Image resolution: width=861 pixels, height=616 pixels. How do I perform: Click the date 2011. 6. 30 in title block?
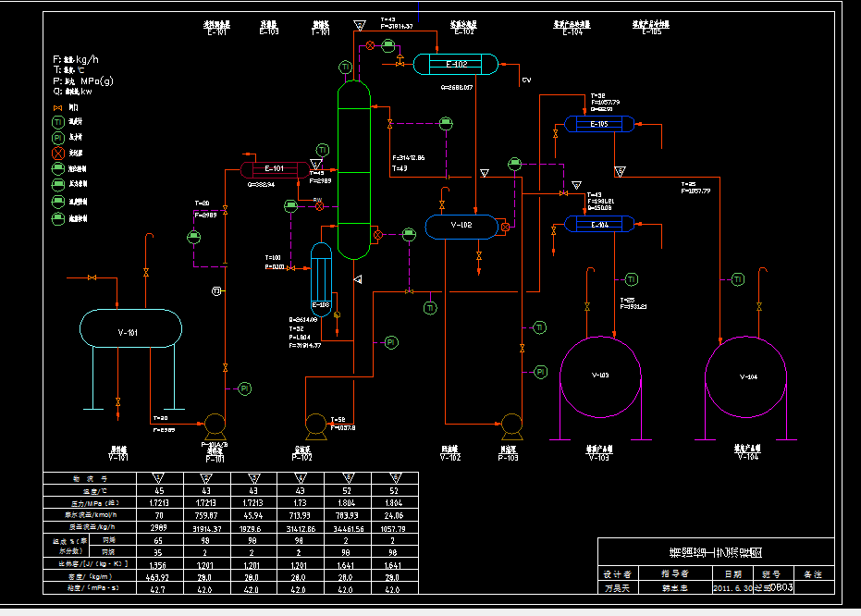point(732,588)
